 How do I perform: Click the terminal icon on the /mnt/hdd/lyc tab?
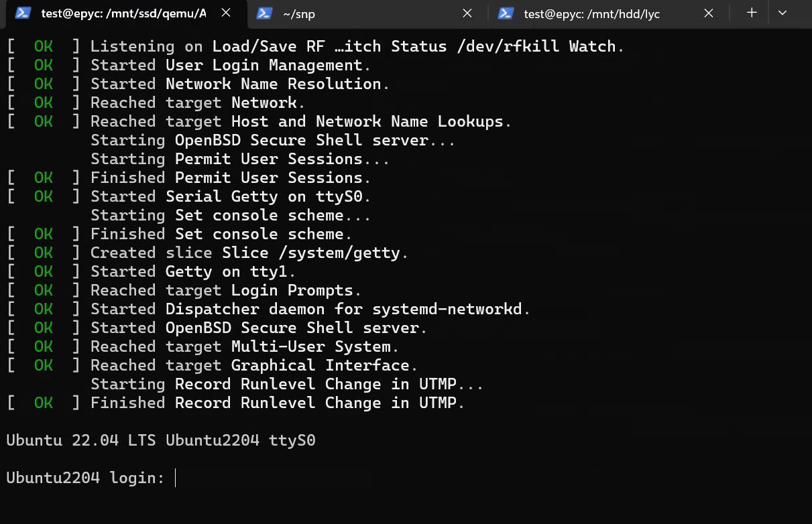tap(506, 13)
